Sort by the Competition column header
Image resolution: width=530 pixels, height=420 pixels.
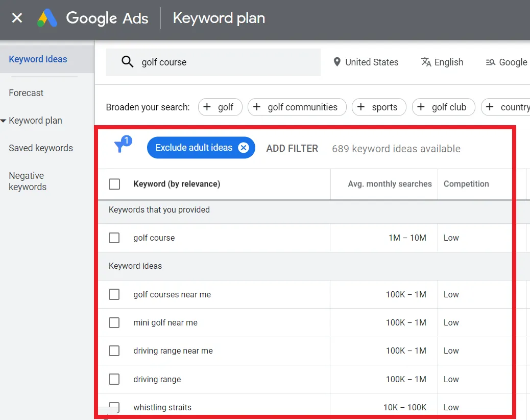466,184
